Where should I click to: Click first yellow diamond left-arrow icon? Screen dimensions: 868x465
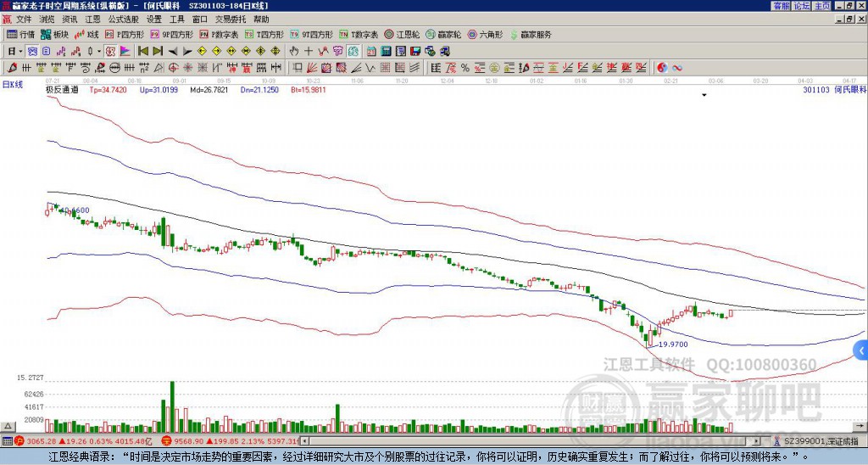pos(202,52)
